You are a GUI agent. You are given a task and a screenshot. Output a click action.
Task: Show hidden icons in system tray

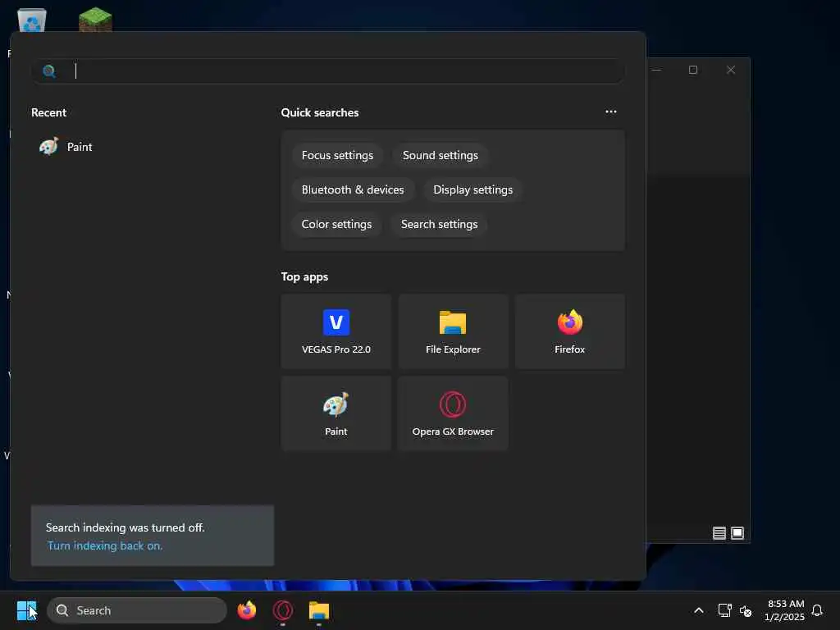(699, 610)
